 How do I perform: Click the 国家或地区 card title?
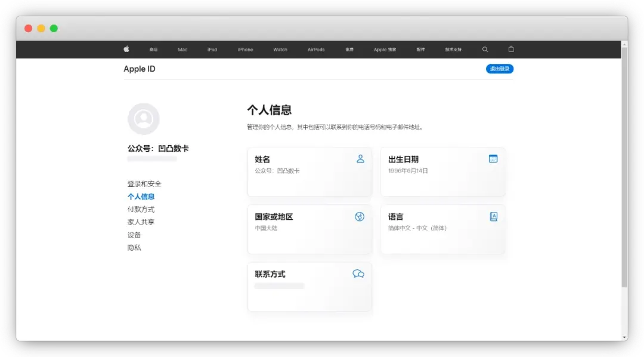click(274, 217)
